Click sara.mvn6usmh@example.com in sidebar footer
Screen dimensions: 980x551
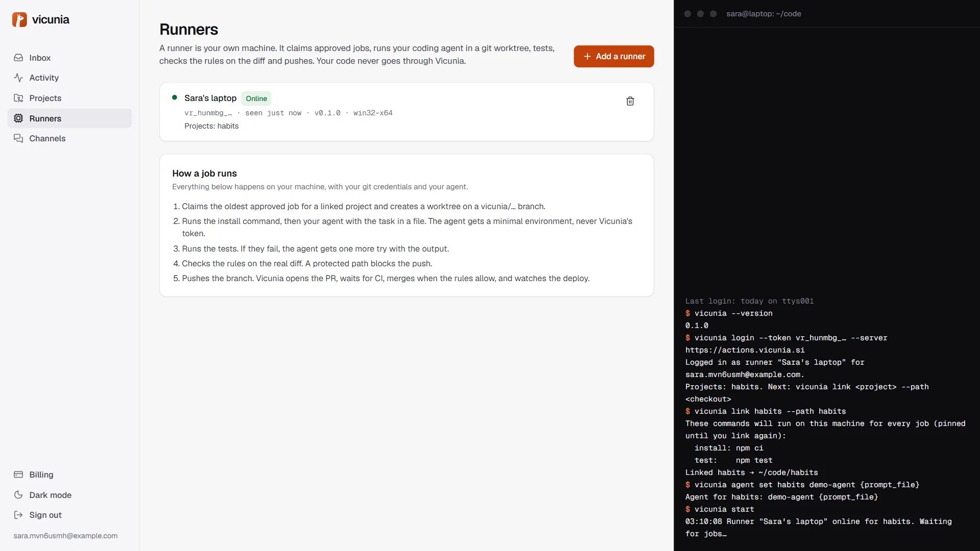coord(65,536)
